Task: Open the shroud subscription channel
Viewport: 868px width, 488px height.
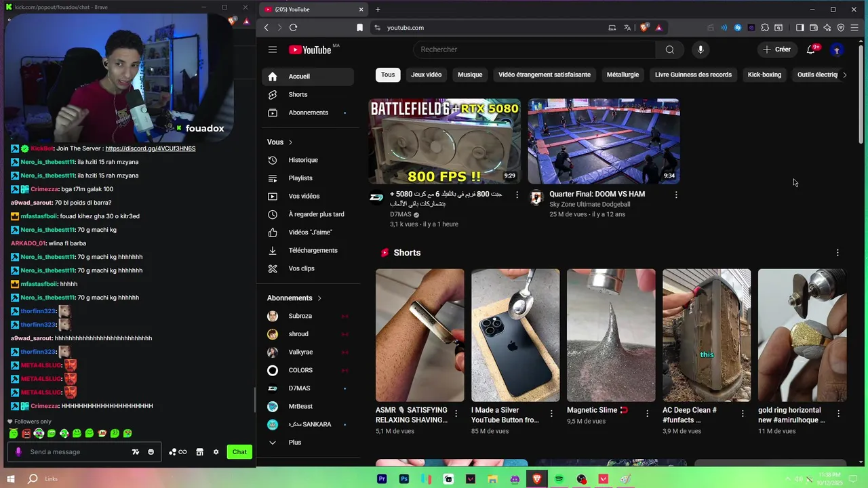Action: (x=309, y=334)
